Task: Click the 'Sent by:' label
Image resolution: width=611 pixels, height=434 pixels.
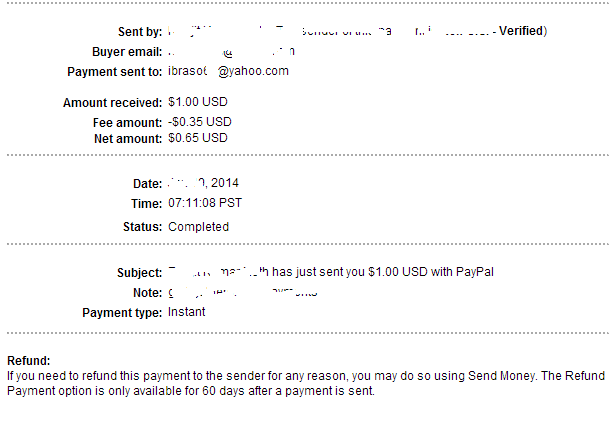Action: 140,32
